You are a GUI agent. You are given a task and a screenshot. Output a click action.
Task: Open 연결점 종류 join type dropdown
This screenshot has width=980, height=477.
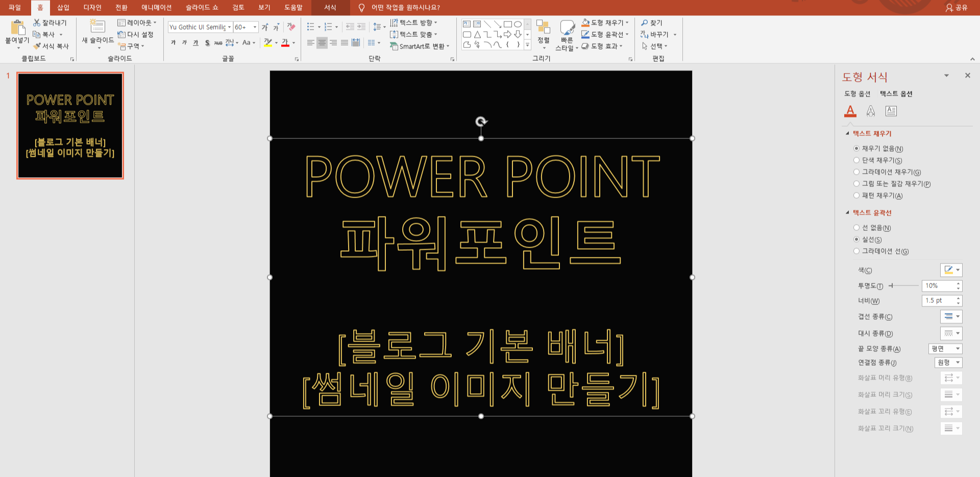[x=949, y=363]
